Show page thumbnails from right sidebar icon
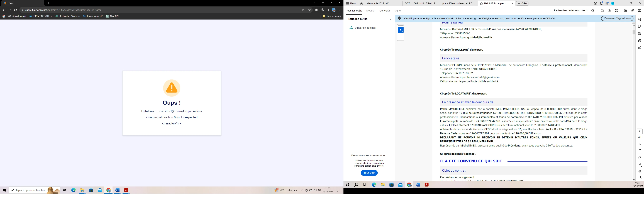 pyautogui.click(x=640, y=33)
